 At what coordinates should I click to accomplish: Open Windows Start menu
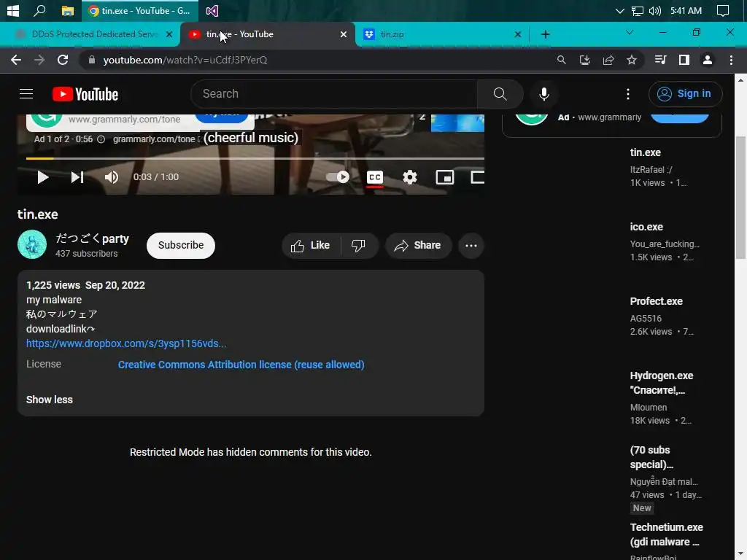pos(13,10)
